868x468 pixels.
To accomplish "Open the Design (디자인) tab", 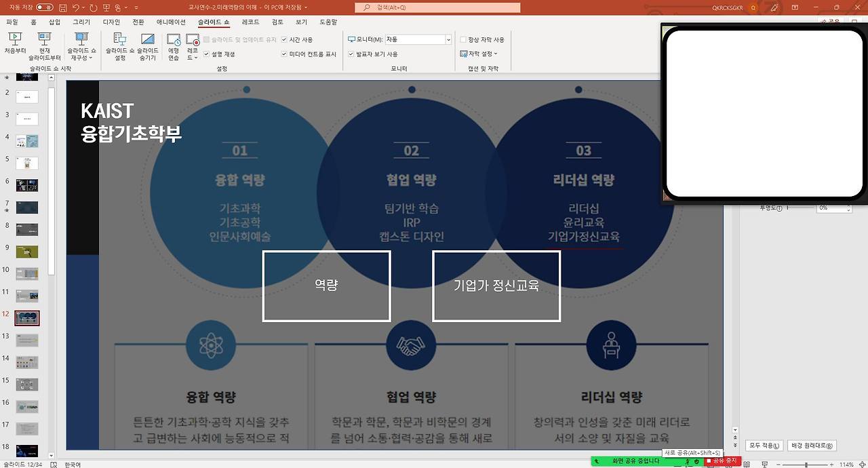I will (111, 22).
